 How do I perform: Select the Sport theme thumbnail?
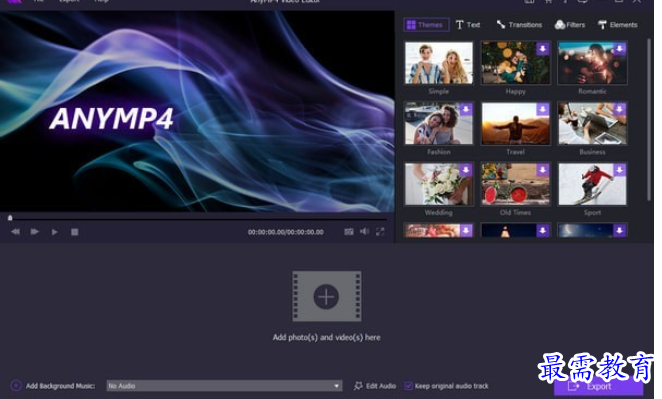(x=592, y=184)
